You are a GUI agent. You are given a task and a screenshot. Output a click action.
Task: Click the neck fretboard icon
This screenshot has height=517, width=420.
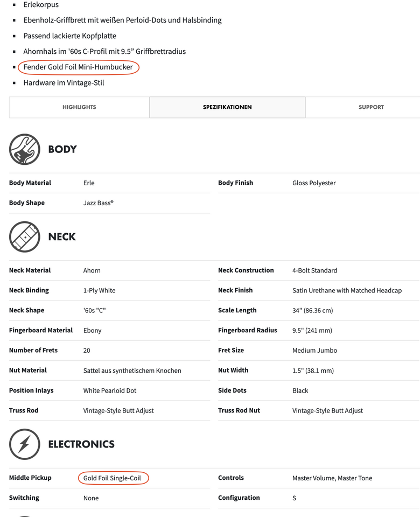click(x=25, y=236)
